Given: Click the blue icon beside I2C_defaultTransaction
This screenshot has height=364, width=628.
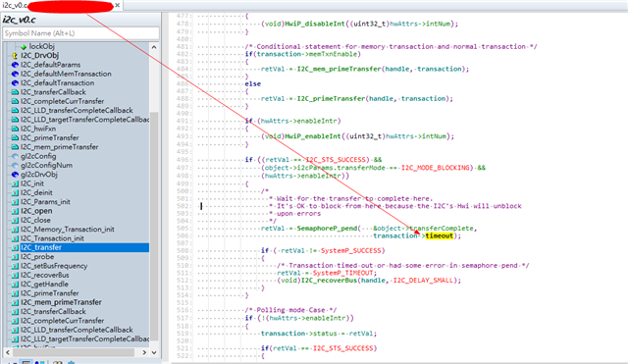Looking at the screenshot, I should pos(15,82).
